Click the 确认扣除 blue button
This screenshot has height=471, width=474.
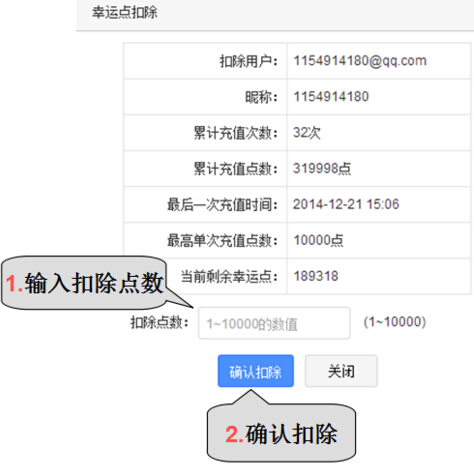[x=256, y=371]
